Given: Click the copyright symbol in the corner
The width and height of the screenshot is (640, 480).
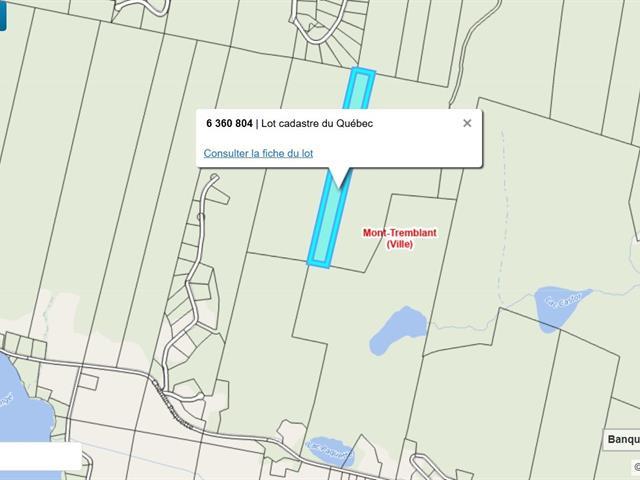Looking at the screenshot, I should tap(636, 466).
